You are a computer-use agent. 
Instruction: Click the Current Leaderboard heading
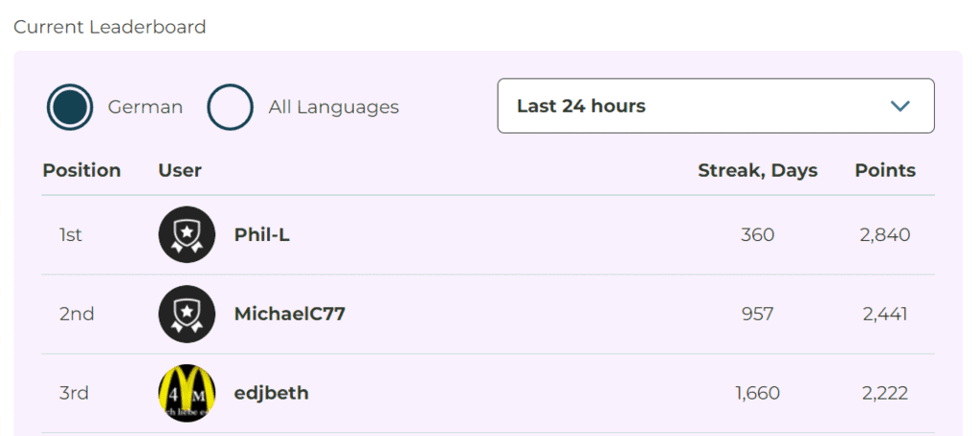coord(110,27)
